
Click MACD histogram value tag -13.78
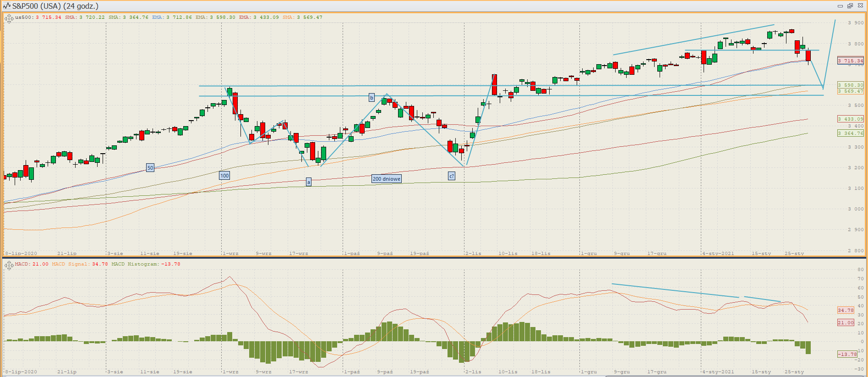coord(847,354)
